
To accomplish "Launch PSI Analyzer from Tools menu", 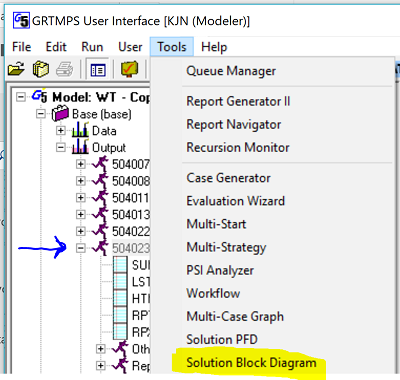I will coord(220,270).
